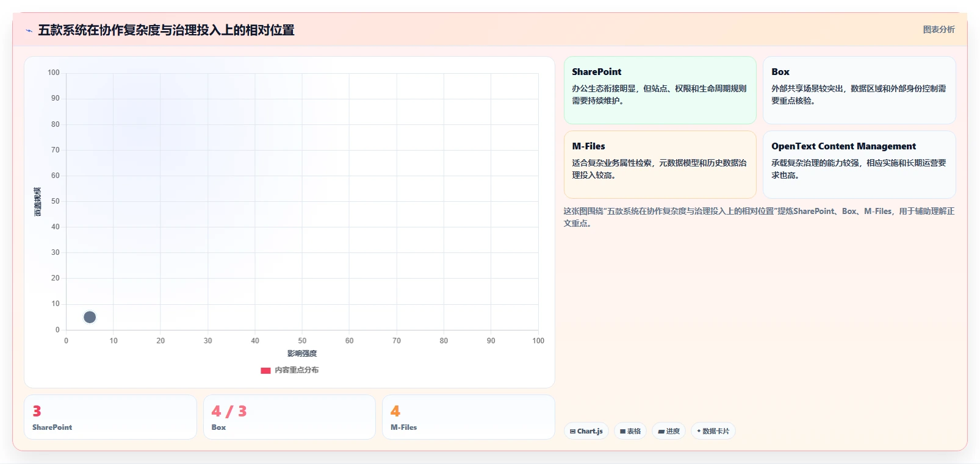The image size is (980, 464).
Task: Click the 数据卡片 tag
Action: pos(713,431)
